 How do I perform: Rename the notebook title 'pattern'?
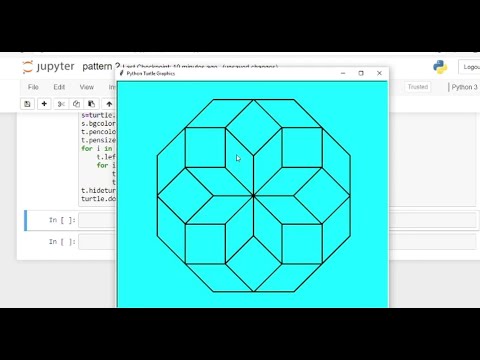(97, 67)
